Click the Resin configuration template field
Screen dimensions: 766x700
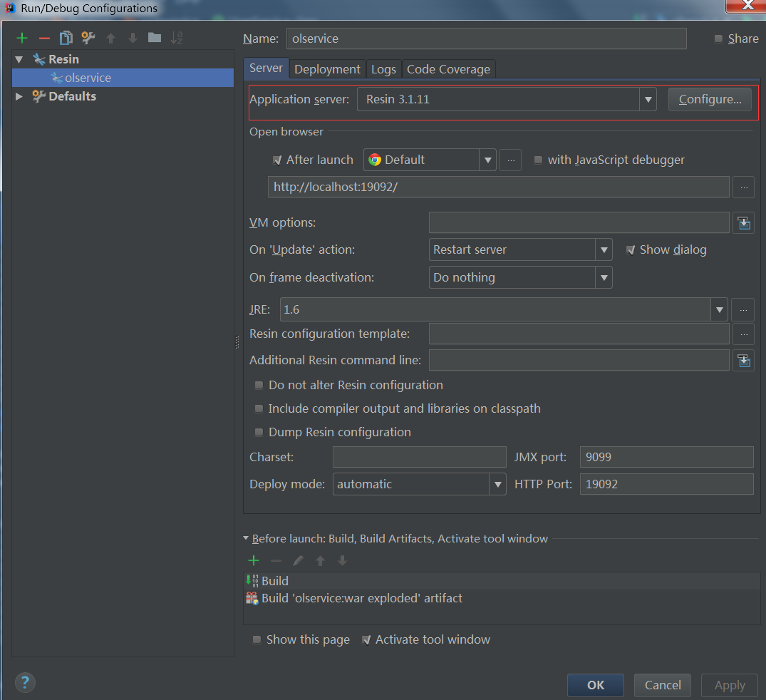[579, 334]
